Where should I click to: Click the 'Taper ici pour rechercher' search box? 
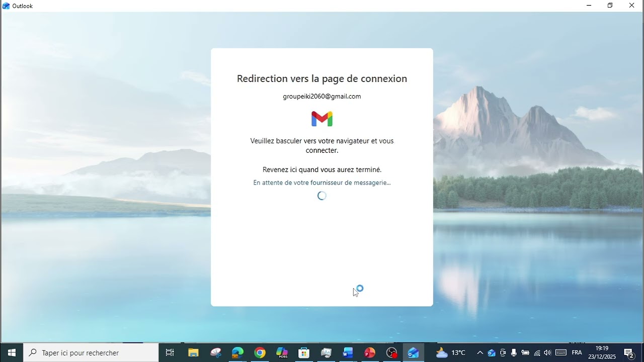click(91, 352)
